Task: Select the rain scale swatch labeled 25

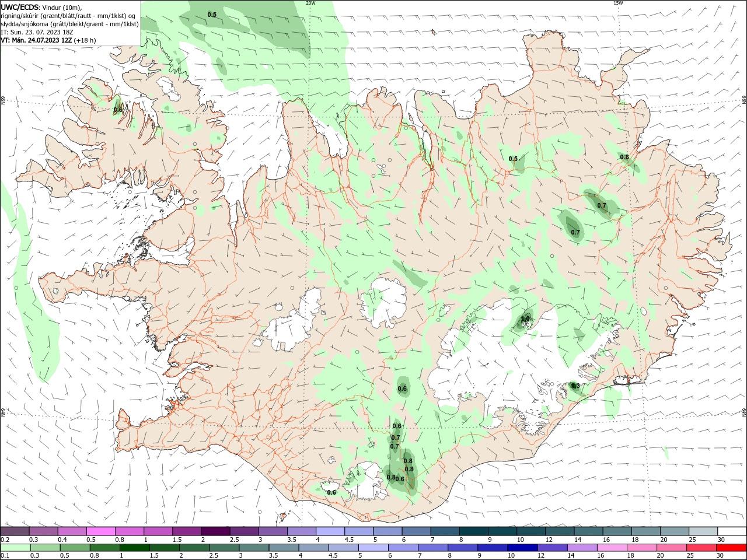Action: 701,548
